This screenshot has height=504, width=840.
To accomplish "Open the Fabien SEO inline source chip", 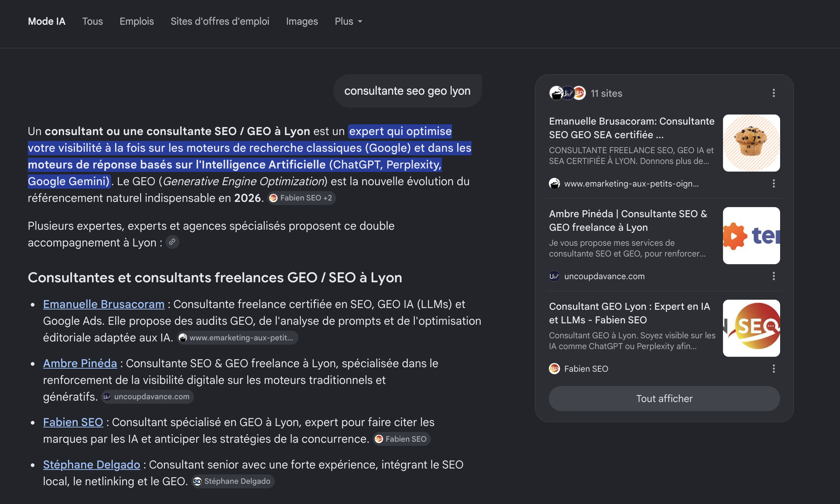I will (x=402, y=439).
